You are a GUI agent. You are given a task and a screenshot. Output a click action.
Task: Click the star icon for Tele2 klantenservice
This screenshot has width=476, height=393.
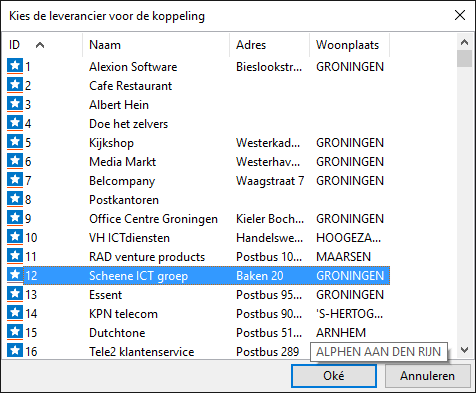click(15, 351)
